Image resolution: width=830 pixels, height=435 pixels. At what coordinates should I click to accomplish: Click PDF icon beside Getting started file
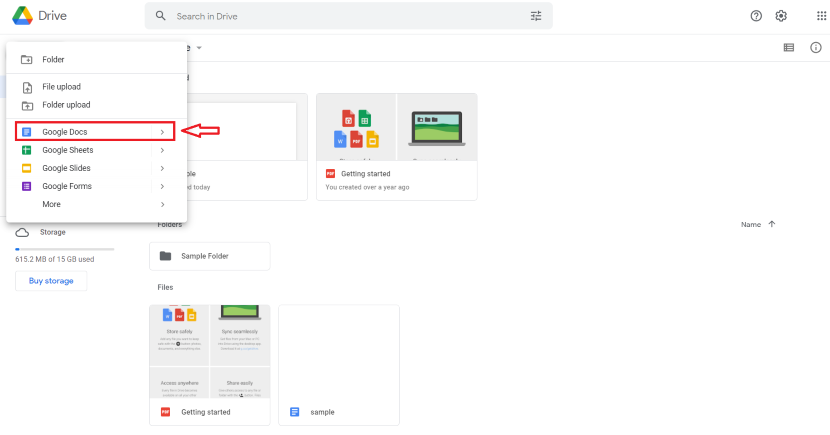[165, 412]
